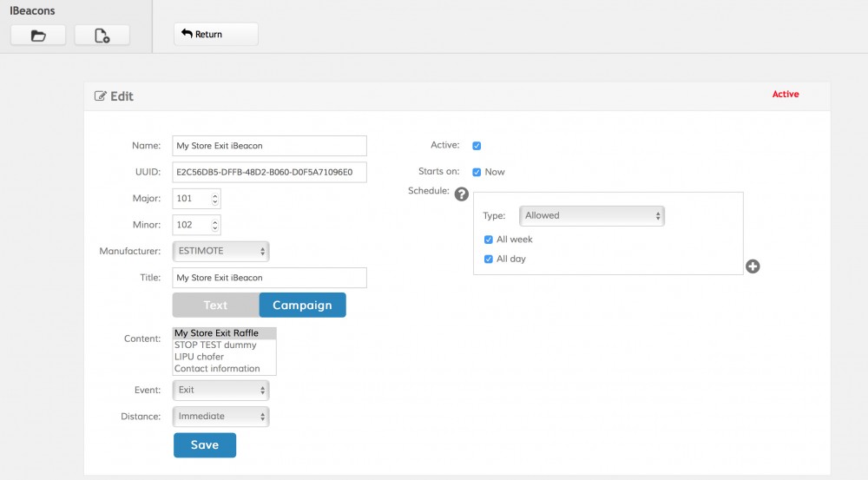
Task: Click the edit pencil icon beside Edit heading
Action: click(101, 96)
